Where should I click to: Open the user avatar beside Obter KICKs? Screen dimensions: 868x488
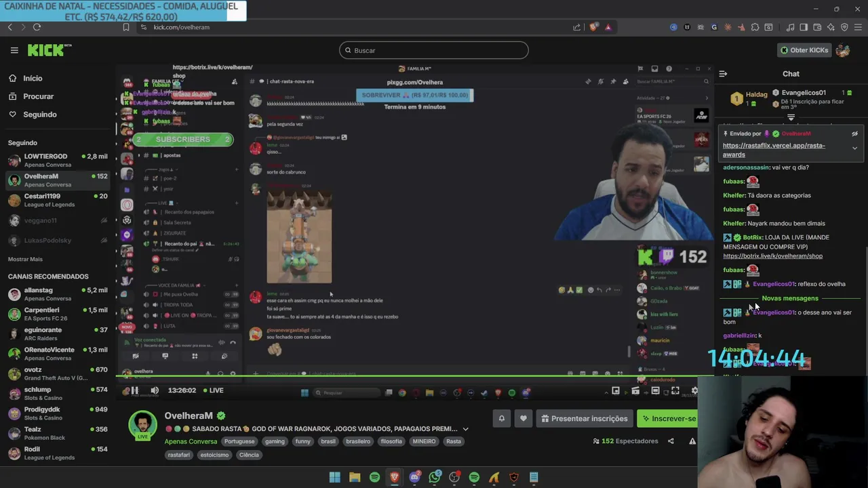(843, 50)
